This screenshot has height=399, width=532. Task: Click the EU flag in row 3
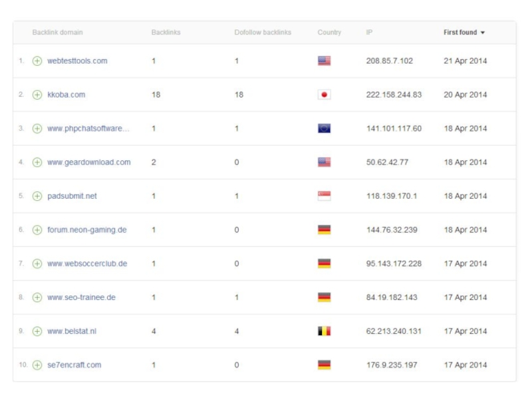(x=324, y=129)
